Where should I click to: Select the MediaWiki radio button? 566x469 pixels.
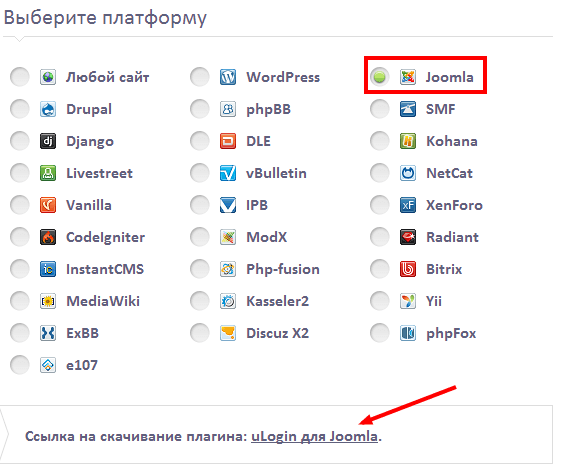[19, 301]
